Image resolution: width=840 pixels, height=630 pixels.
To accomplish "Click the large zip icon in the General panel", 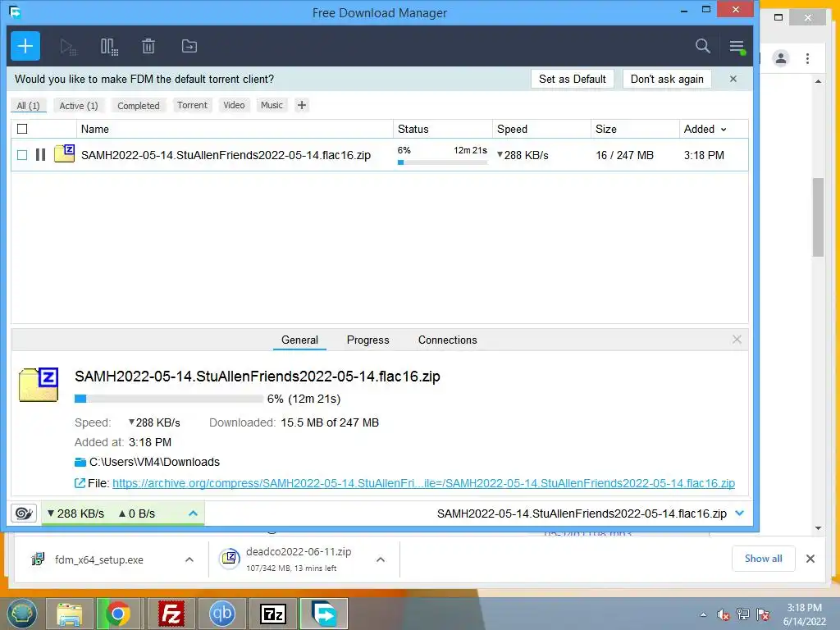I will pyautogui.click(x=39, y=385).
